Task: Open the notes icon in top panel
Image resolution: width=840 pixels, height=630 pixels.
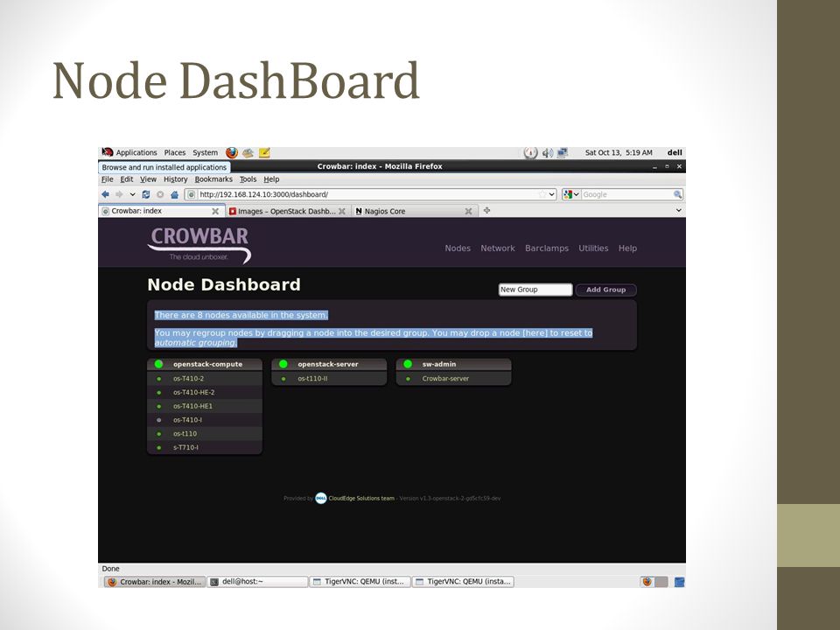Action: tap(264, 152)
